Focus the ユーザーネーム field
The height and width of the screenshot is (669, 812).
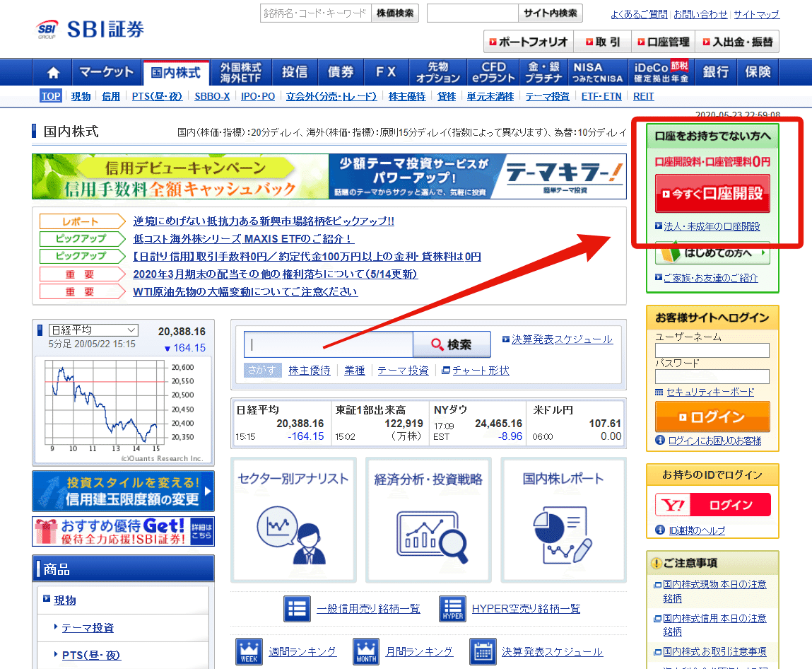pos(712,351)
